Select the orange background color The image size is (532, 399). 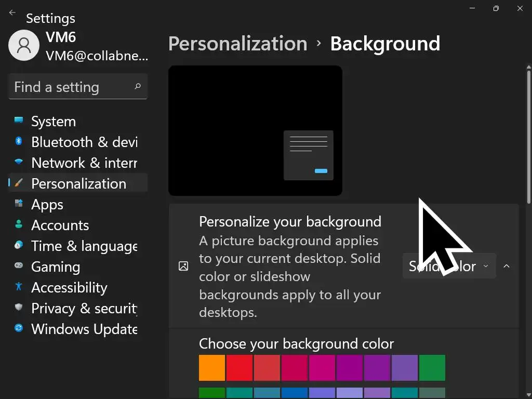point(212,368)
